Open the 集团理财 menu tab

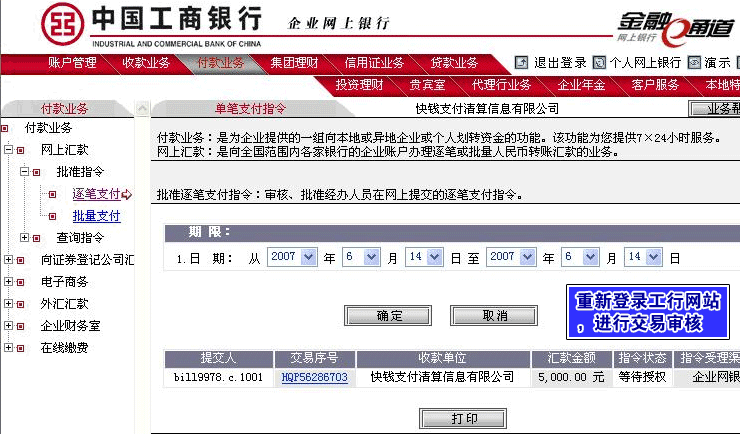click(x=294, y=63)
